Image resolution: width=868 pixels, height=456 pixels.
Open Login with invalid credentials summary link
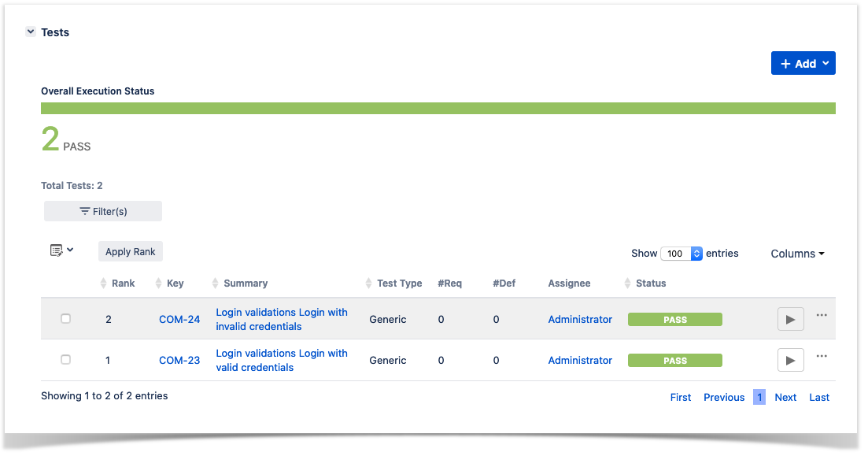point(282,319)
